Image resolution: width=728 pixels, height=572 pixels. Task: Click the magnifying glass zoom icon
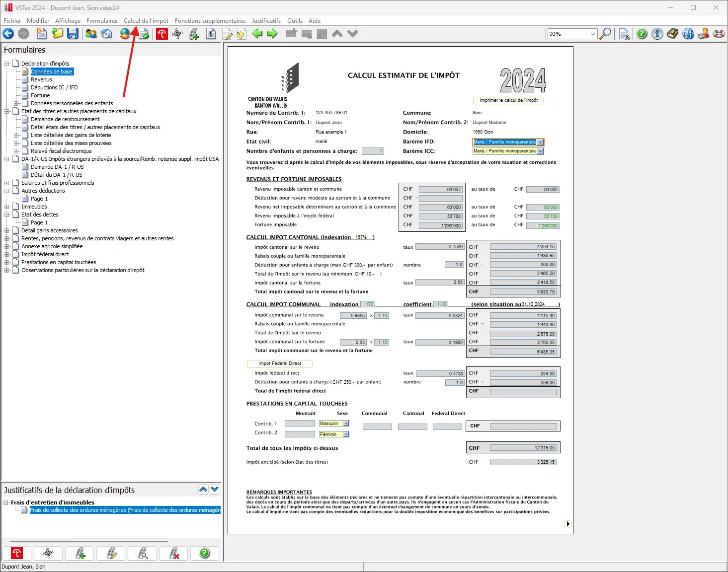coord(605,34)
